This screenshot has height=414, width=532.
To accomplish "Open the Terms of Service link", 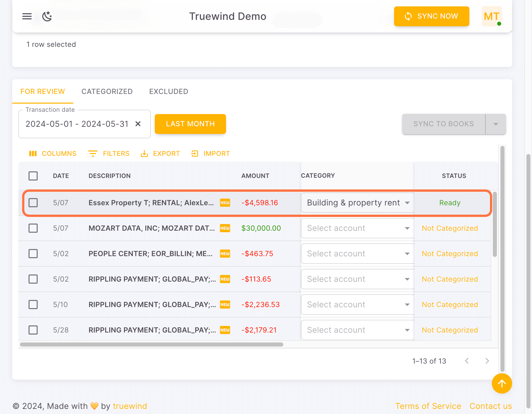I will (428, 406).
